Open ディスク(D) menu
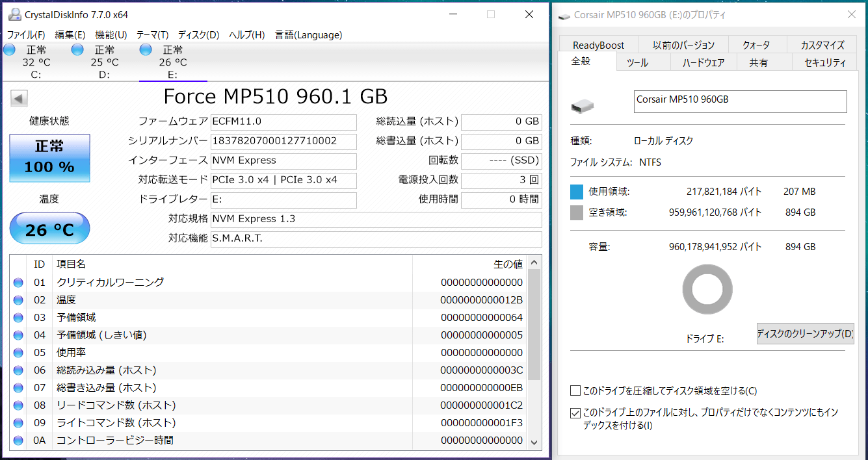Image resolution: width=868 pixels, height=460 pixels. click(x=198, y=35)
